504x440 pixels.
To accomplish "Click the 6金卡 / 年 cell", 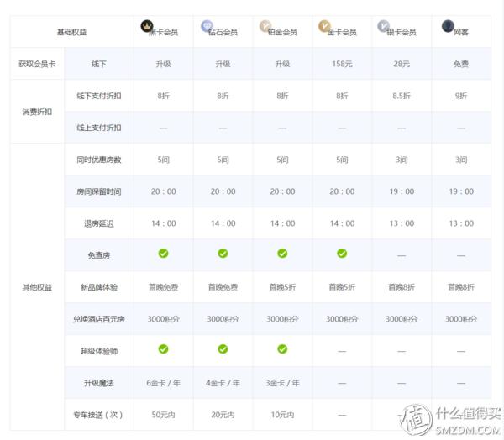I will pos(164,383).
